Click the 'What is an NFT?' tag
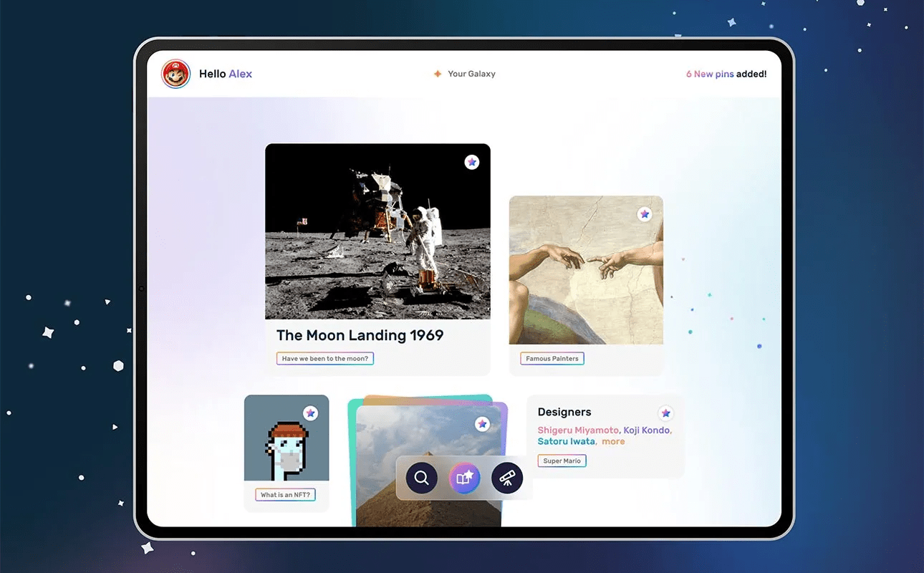 click(286, 495)
